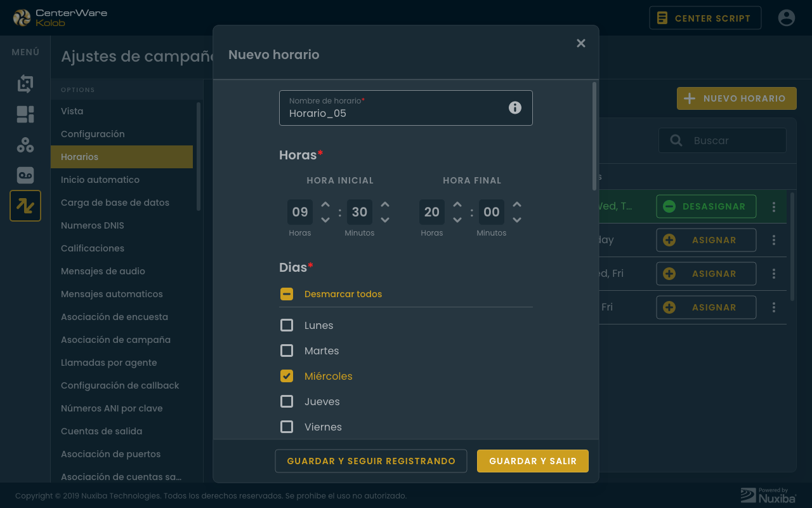Screen dimensions: 812x508
Task: Open Inicio automatico option
Action: pyautogui.click(x=122, y=180)
